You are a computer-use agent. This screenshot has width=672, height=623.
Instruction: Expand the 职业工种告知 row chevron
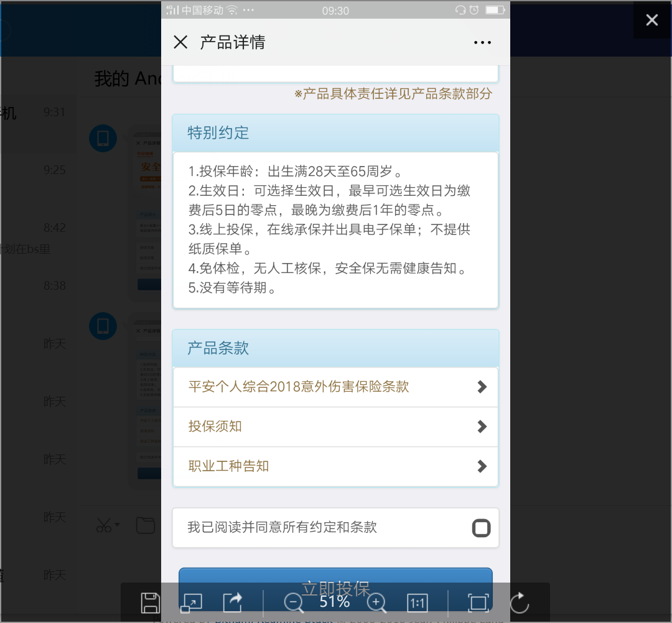tap(482, 466)
